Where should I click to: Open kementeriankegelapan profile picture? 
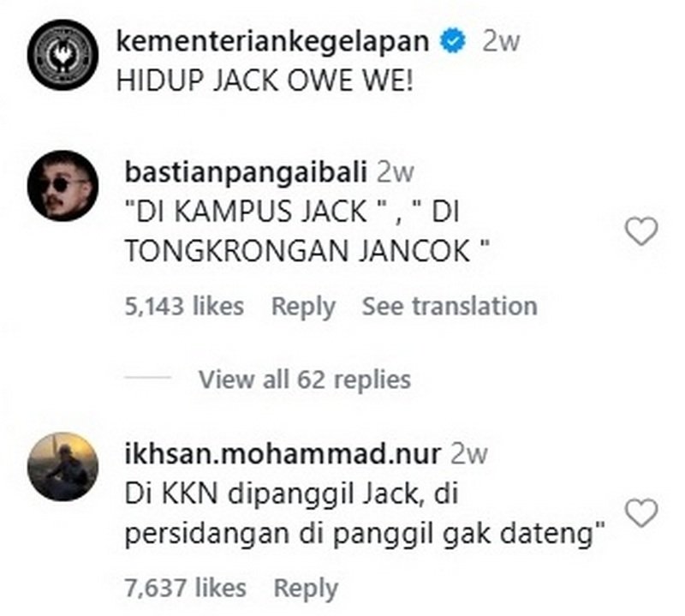[63, 55]
